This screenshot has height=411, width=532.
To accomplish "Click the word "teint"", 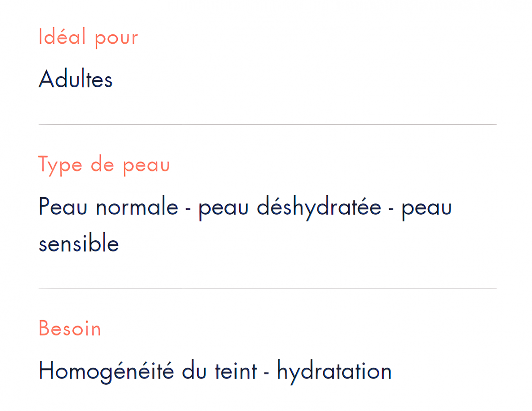I will point(236,371).
